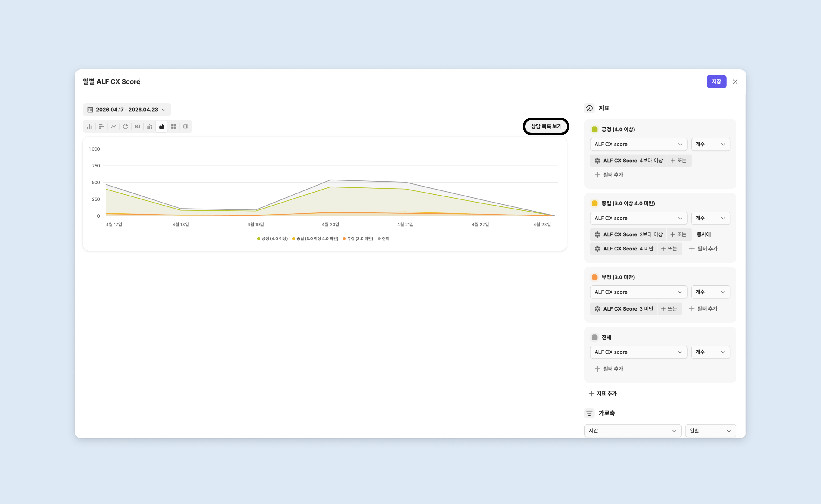Select the vertical bar chart icon
Image resolution: width=821 pixels, height=504 pixels.
pos(89,126)
